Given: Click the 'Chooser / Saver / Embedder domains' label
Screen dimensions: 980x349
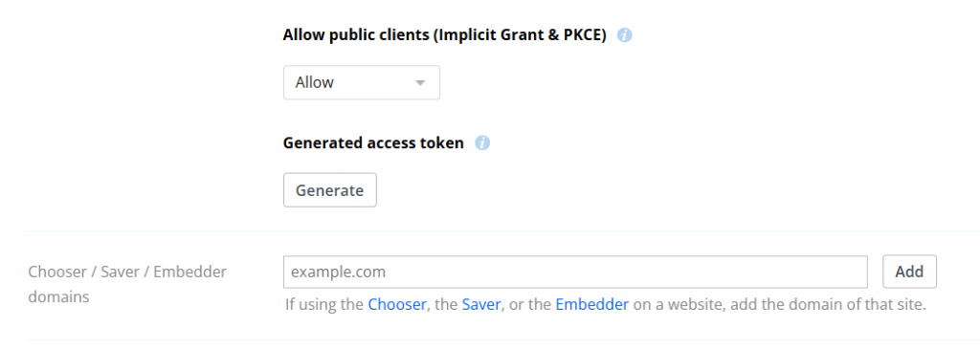Looking at the screenshot, I should click(x=127, y=284).
